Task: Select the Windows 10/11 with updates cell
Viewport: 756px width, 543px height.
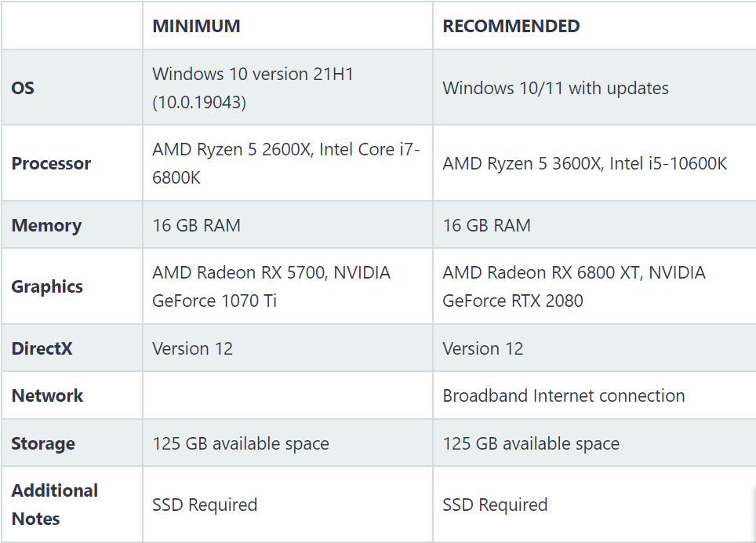Action: 555,88
